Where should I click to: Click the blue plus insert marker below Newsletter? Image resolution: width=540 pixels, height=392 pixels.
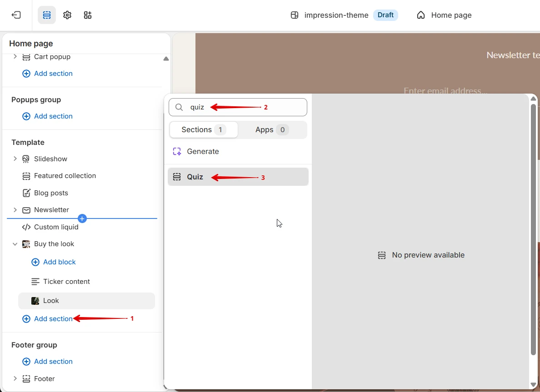point(82,218)
